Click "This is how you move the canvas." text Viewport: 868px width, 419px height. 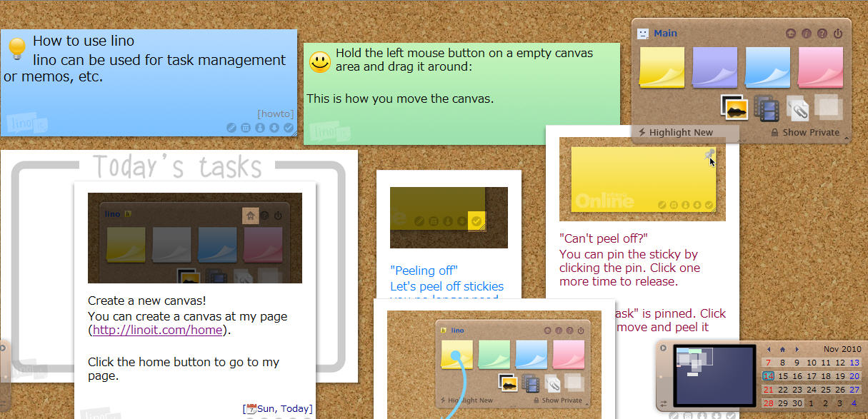click(x=400, y=99)
